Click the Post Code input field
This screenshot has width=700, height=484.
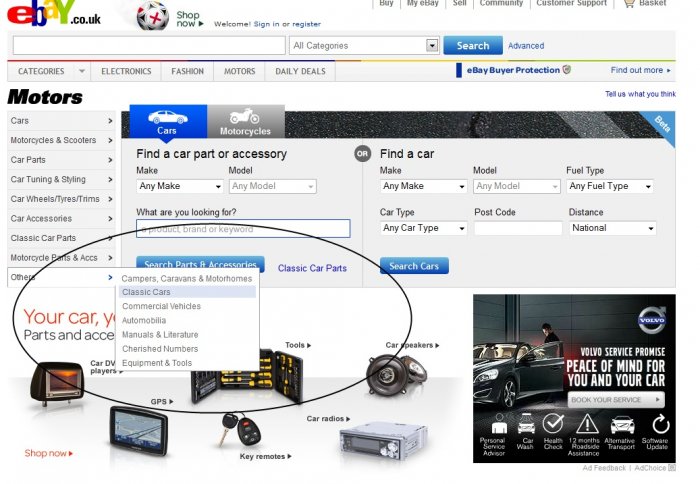[518, 228]
